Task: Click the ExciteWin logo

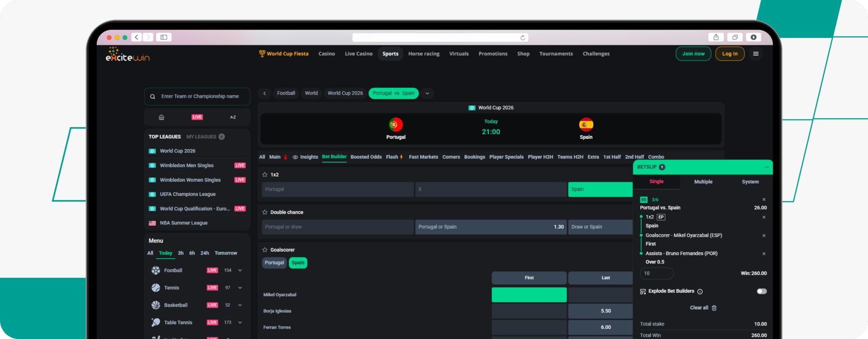Action: pyautogui.click(x=128, y=55)
